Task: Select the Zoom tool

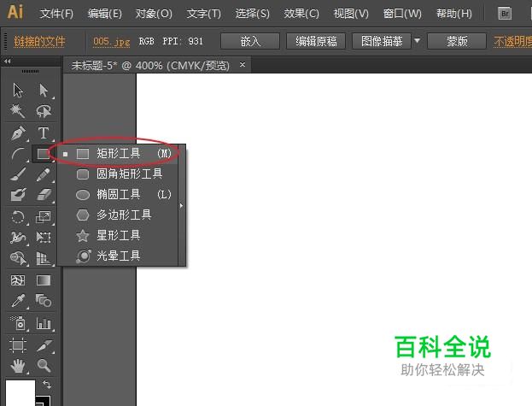Action: pyautogui.click(x=44, y=366)
